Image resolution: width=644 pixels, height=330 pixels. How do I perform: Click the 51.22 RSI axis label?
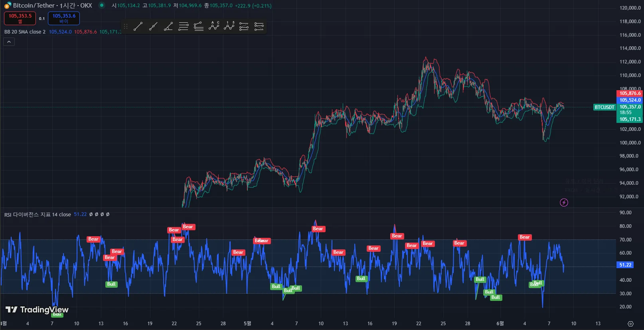(625, 265)
